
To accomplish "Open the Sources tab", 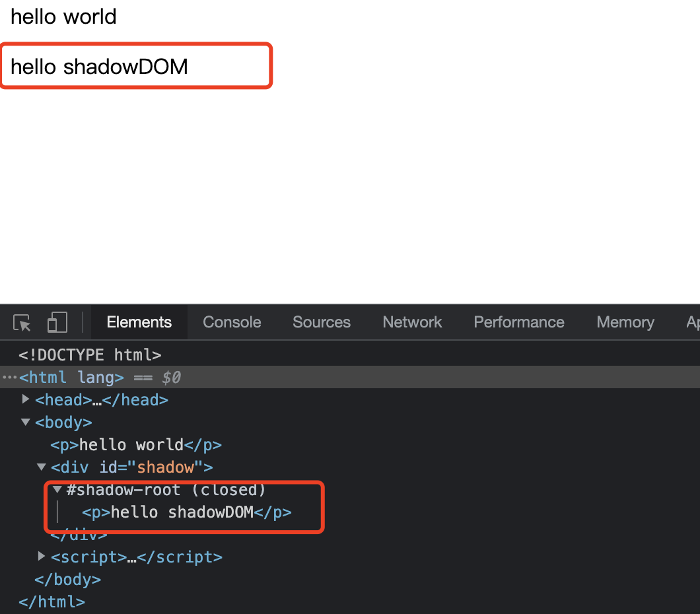I will point(322,322).
